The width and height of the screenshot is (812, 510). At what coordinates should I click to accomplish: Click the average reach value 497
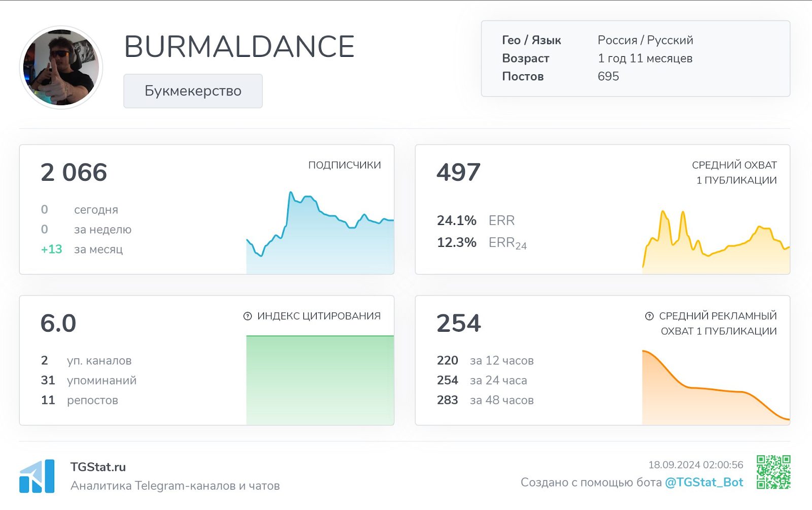coord(458,172)
